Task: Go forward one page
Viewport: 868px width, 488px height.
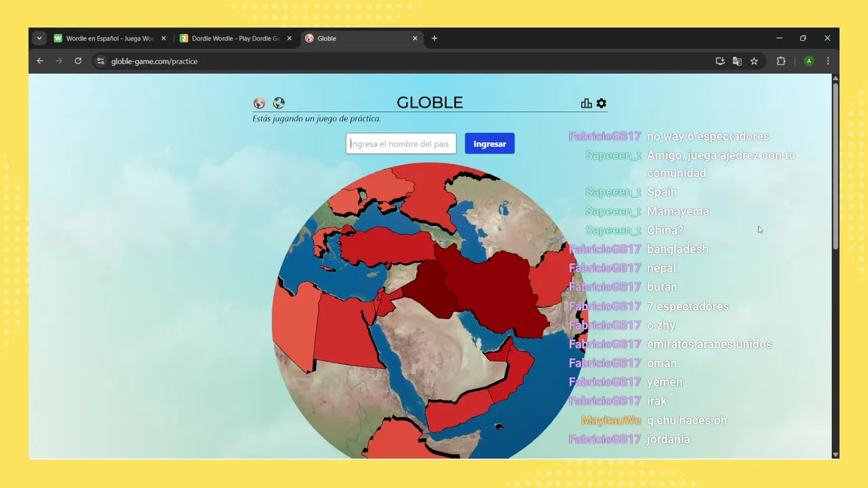Action: point(59,61)
